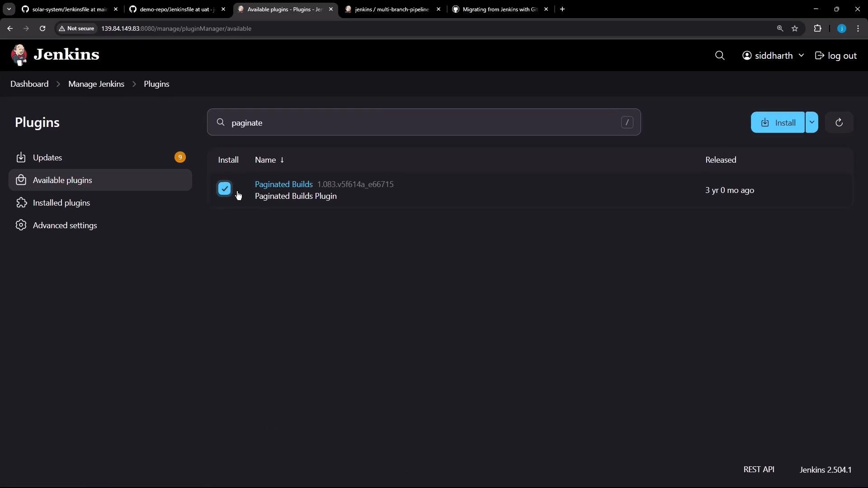The image size is (868, 488).
Task: Sort plugins by Name column header
Action: [x=269, y=160]
